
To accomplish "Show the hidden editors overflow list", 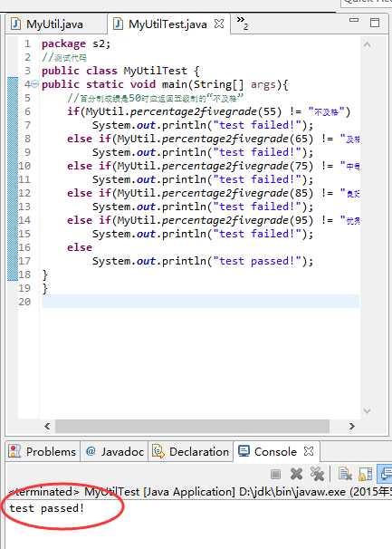I will 242,23.
